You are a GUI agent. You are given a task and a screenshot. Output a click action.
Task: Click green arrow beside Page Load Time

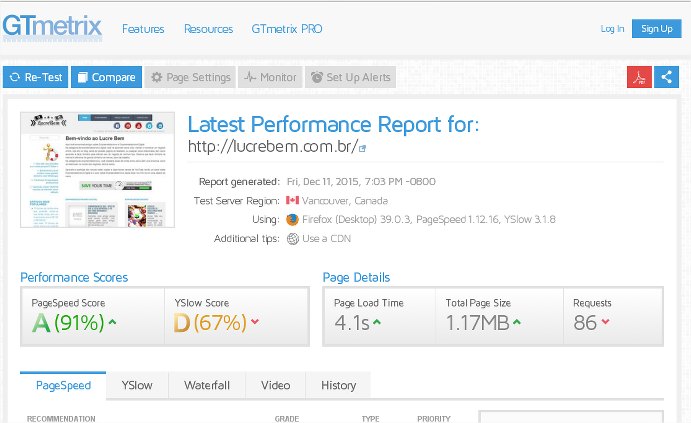pyautogui.click(x=377, y=322)
